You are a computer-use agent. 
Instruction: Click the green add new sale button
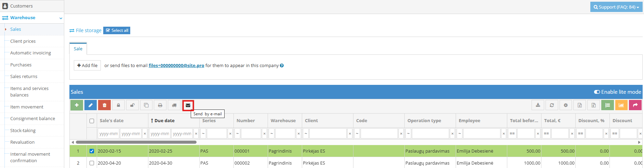pyautogui.click(x=77, y=105)
